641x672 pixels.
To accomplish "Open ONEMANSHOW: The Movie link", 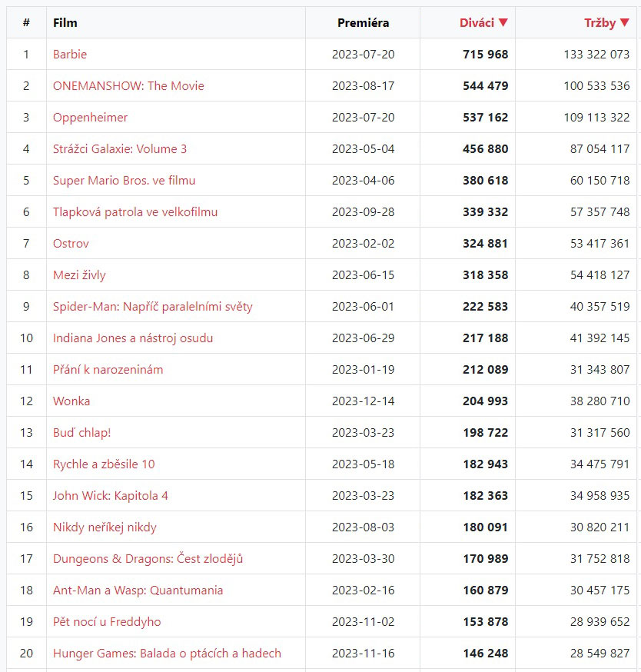I will pyautogui.click(x=128, y=85).
